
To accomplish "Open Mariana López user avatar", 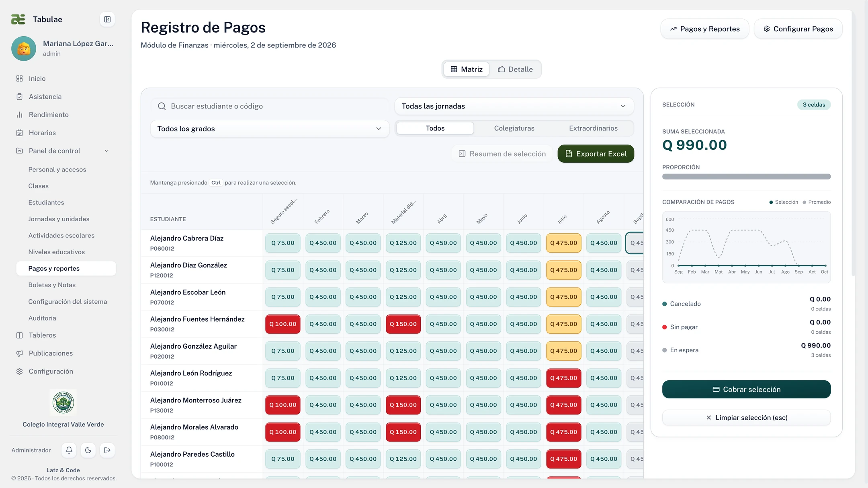I will (24, 49).
